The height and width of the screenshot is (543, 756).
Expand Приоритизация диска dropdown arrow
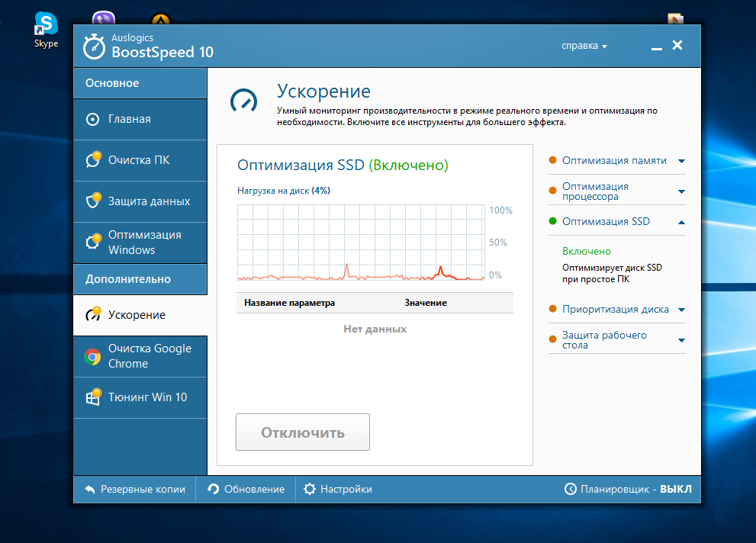681,310
